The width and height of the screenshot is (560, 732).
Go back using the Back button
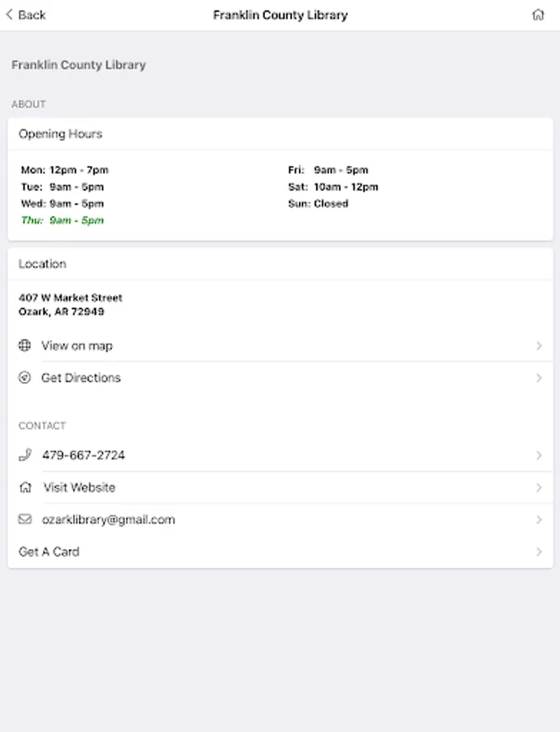(26, 15)
